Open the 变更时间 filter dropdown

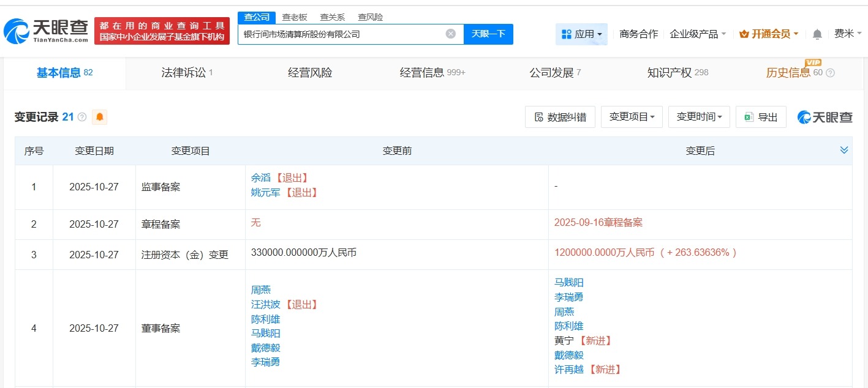(x=699, y=116)
